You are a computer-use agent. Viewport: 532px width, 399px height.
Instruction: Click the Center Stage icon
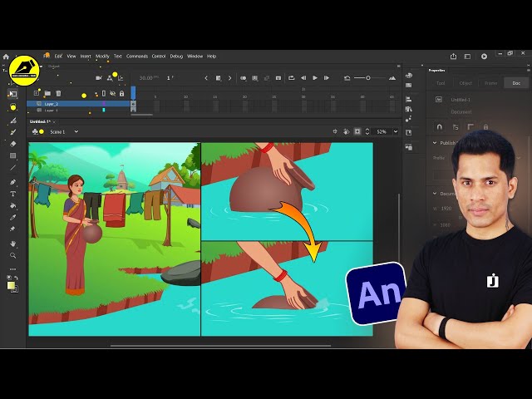(335, 131)
